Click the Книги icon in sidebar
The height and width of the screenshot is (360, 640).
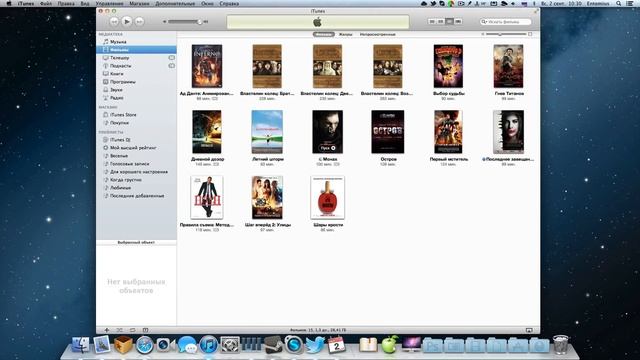click(x=106, y=74)
